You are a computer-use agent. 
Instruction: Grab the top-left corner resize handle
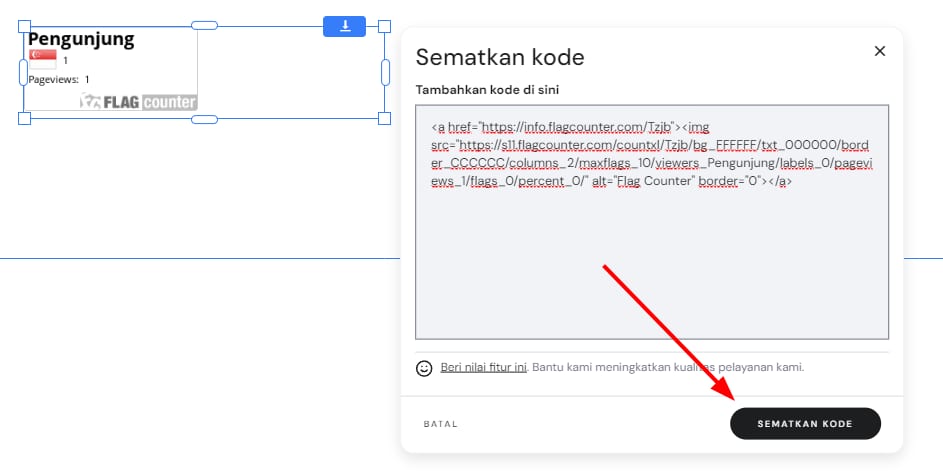tap(24, 25)
